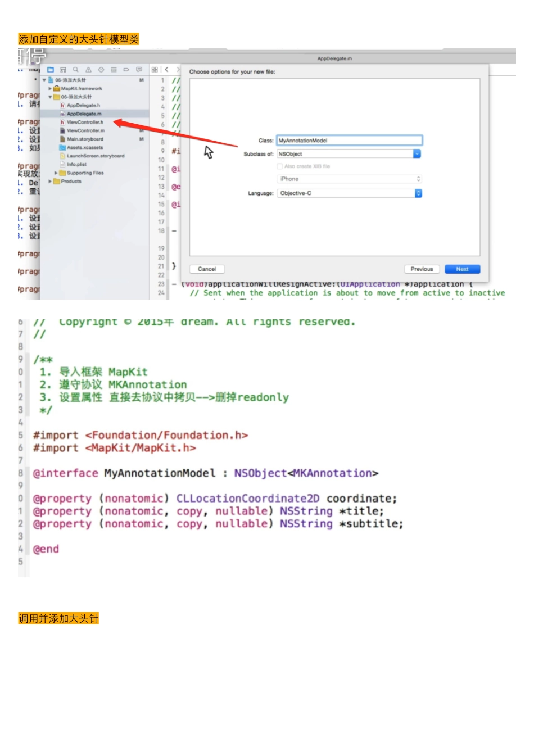This screenshot has height=756, width=534.
Task: Expand the MapKit.framework group
Action: 50,89
